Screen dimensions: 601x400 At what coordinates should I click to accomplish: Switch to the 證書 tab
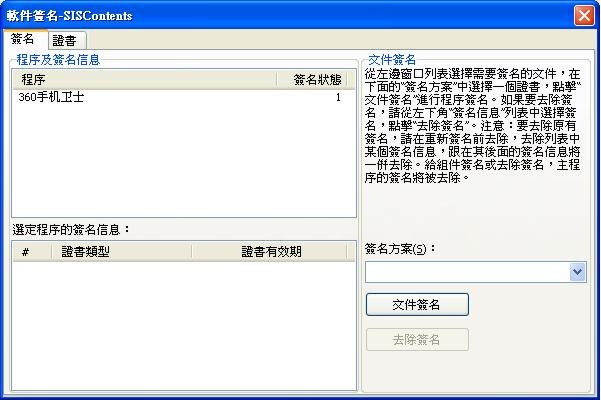click(x=67, y=40)
